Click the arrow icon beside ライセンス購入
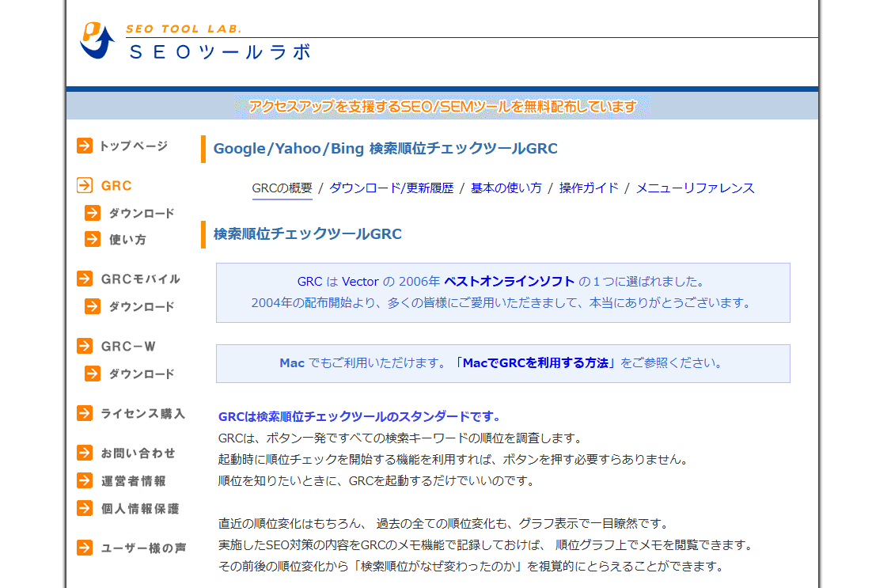 point(85,413)
